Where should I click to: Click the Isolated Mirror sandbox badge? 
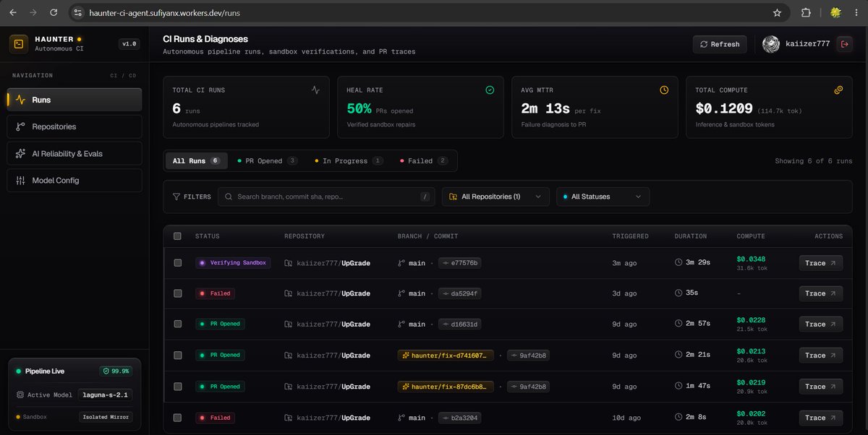(106, 417)
